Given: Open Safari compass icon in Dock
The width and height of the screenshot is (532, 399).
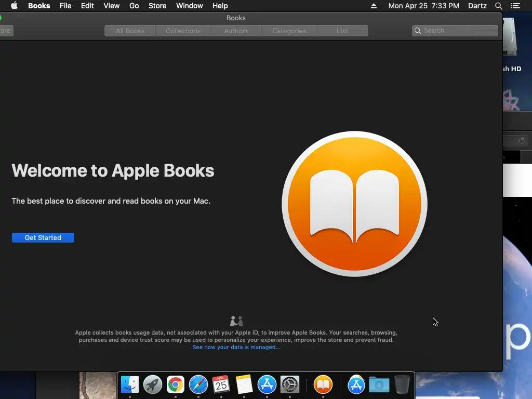Looking at the screenshot, I should pyautogui.click(x=198, y=384).
